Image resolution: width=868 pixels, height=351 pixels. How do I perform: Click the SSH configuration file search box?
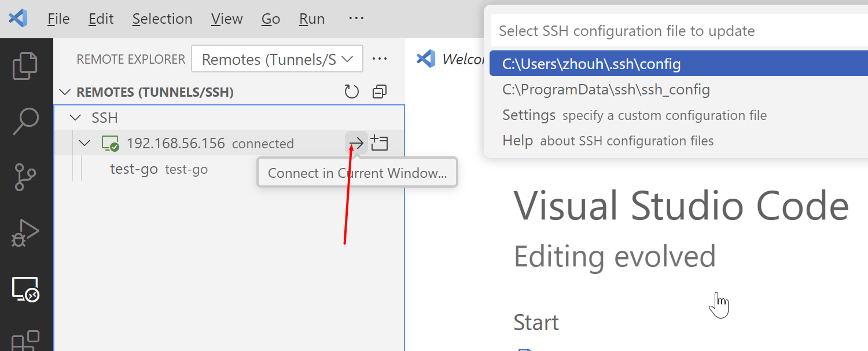[x=679, y=31]
